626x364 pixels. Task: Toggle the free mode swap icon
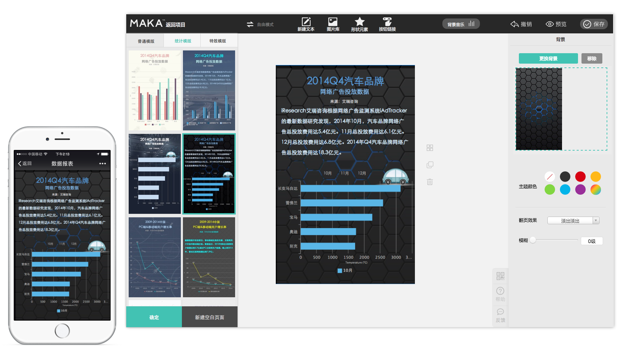tap(250, 24)
